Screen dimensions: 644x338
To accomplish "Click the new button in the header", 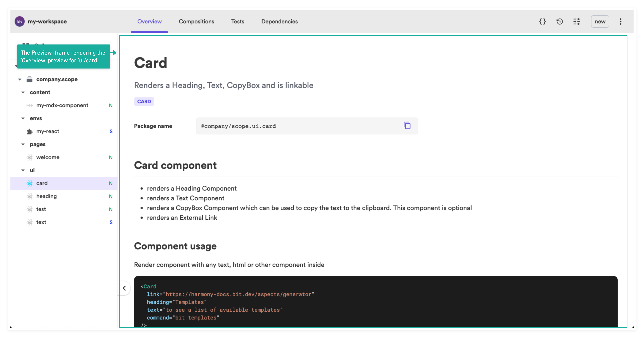I will click(600, 21).
